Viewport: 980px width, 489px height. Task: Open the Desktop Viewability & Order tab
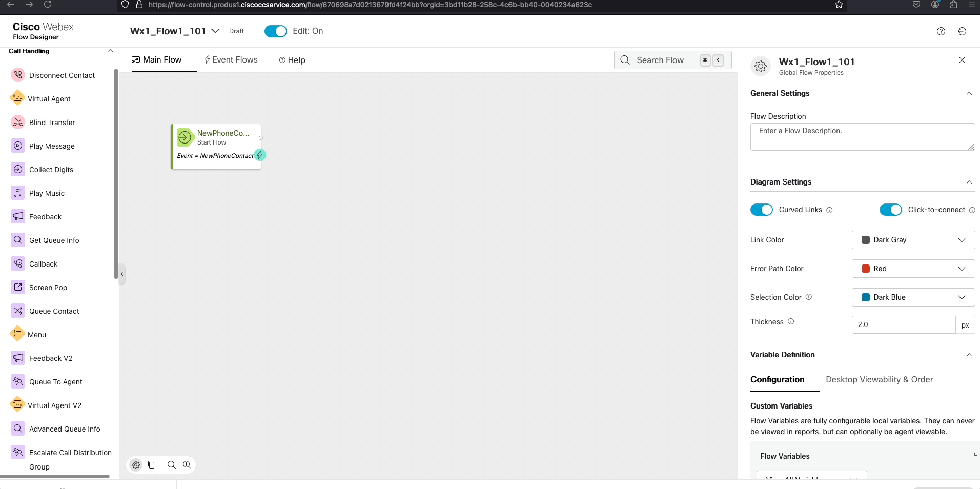(879, 379)
